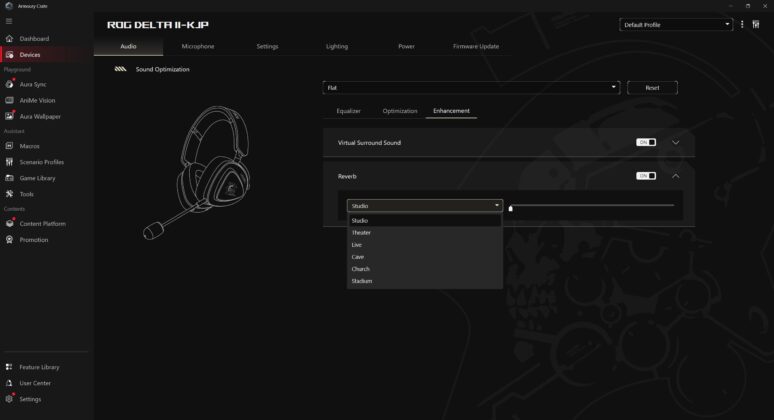
Task: Open Content Platform from the sidebar
Action: coord(42,224)
